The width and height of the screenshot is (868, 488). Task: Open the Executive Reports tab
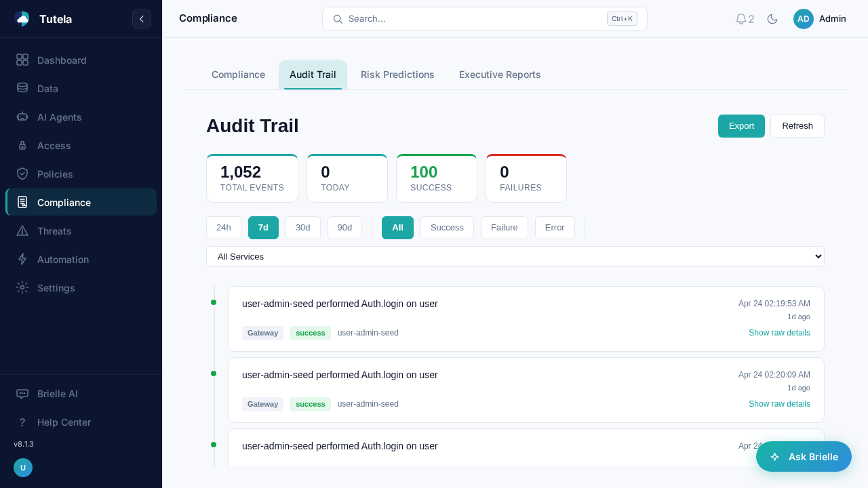[x=500, y=75]
